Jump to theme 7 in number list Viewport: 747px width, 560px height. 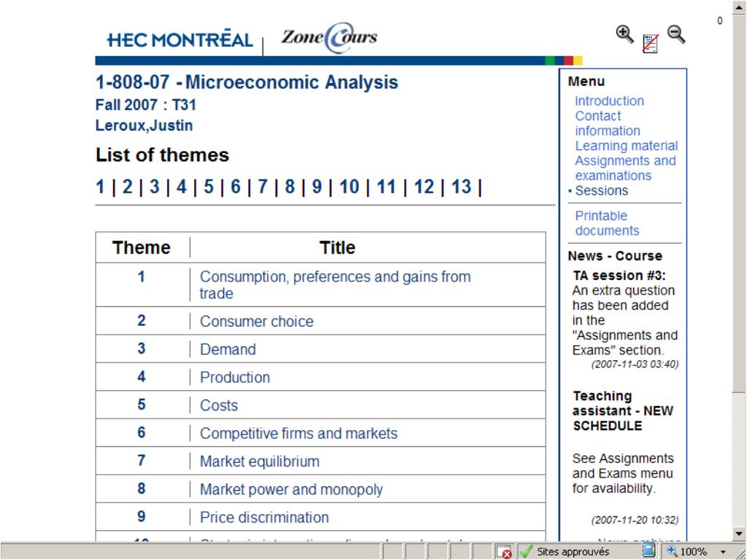(x=263, y=187)
